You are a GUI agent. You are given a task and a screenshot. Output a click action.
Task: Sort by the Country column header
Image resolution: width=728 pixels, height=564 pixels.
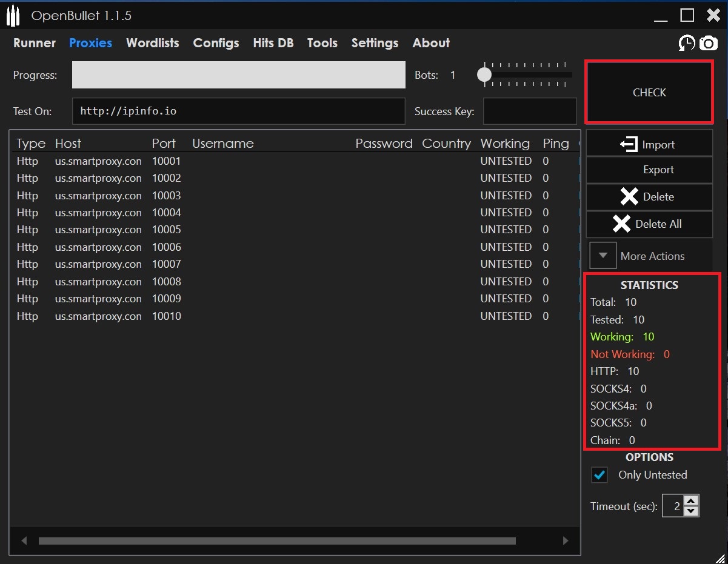click(x=446, y=144)
